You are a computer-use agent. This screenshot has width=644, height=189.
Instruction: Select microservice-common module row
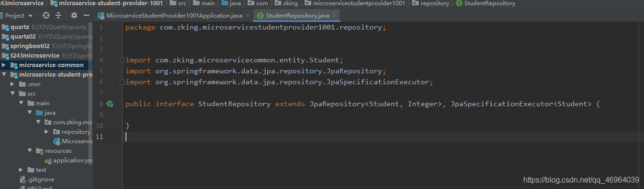point(46,65)
